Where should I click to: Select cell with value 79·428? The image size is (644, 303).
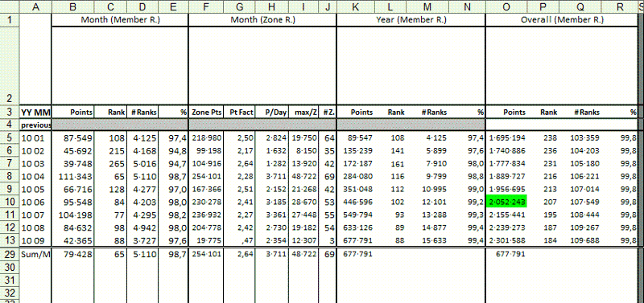72,254
